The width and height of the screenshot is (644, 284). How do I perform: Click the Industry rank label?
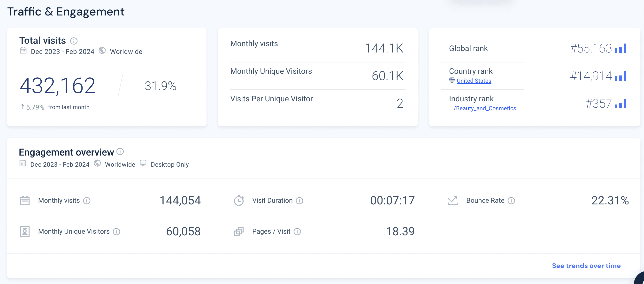[x=471, y=98]
